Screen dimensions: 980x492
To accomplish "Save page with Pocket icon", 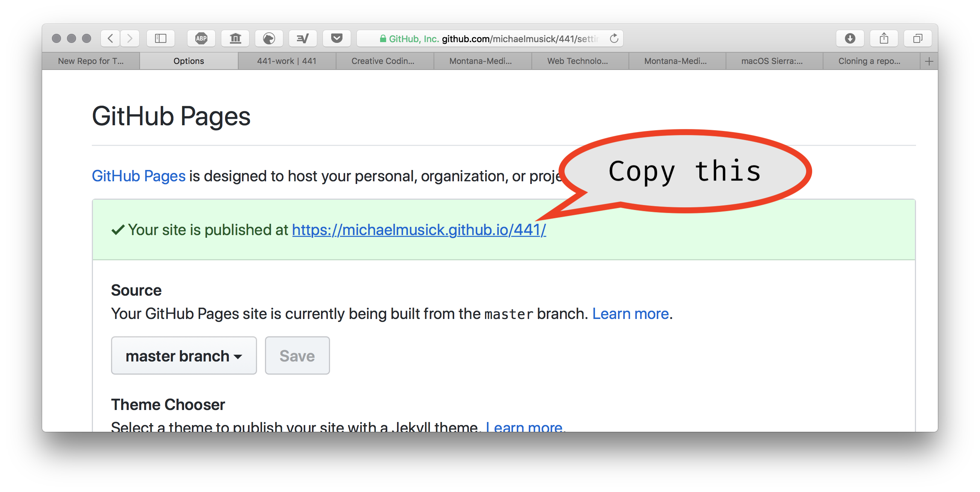I will coord(337,38).
